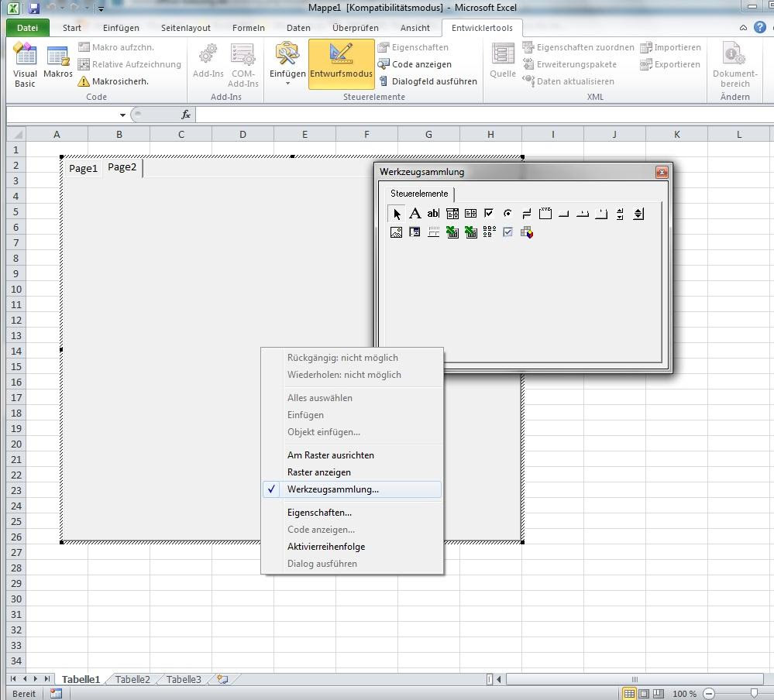Select the TextBox (ab|) tool
This screenshot has width=774, height=700.
(x=433, y=214)
